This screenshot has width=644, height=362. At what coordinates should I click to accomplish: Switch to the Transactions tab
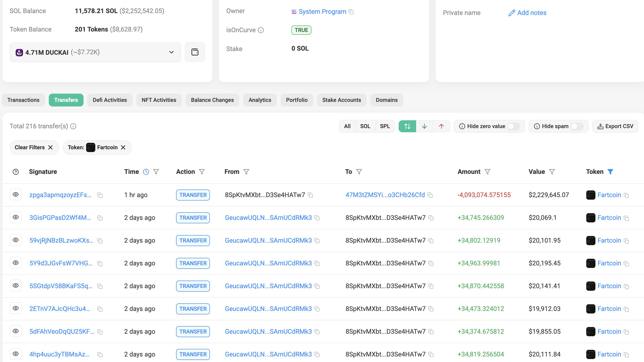(x=23, y=100)
